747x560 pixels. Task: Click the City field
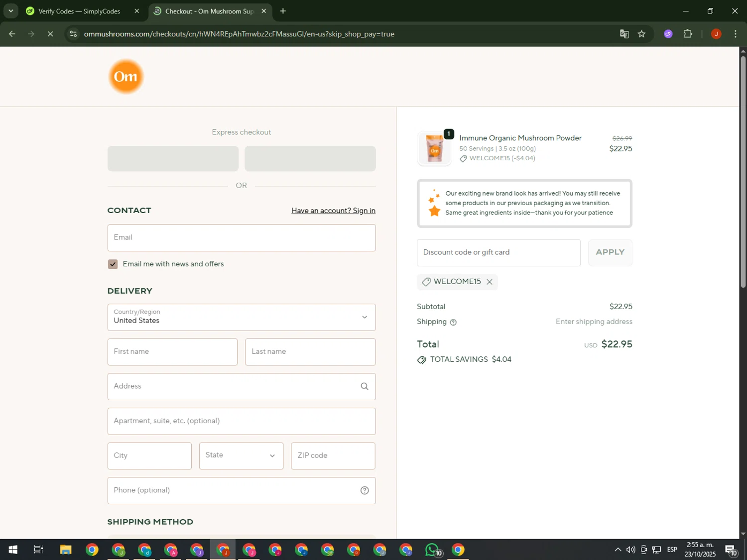pos(149,455)
